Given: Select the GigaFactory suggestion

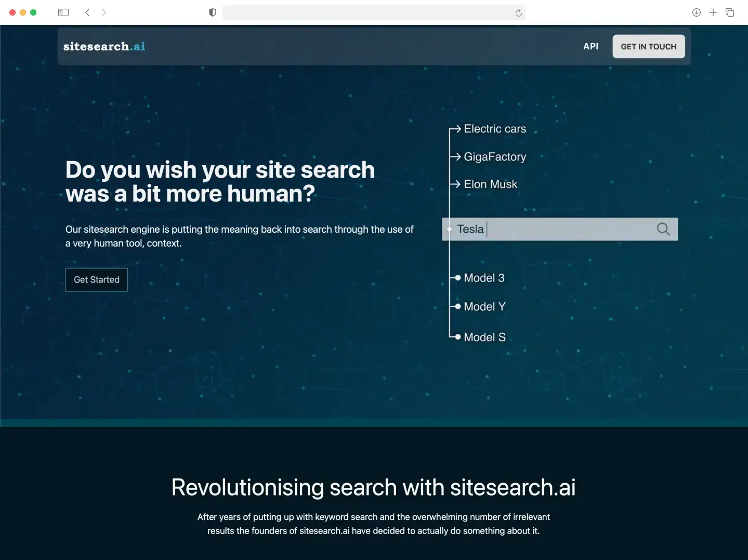Looking at the screenshot, I should tap(494, 157).
